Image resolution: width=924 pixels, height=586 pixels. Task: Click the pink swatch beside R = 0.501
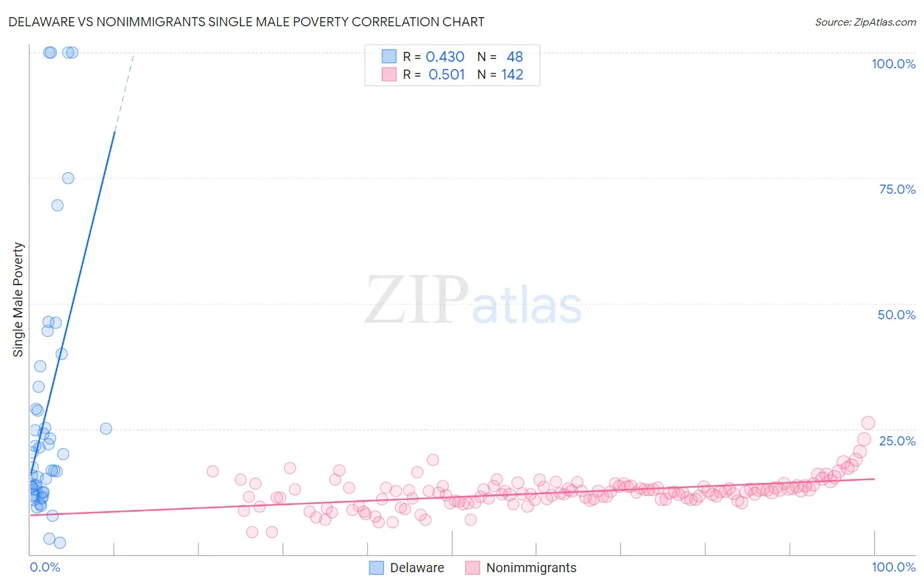pos(389,74)
